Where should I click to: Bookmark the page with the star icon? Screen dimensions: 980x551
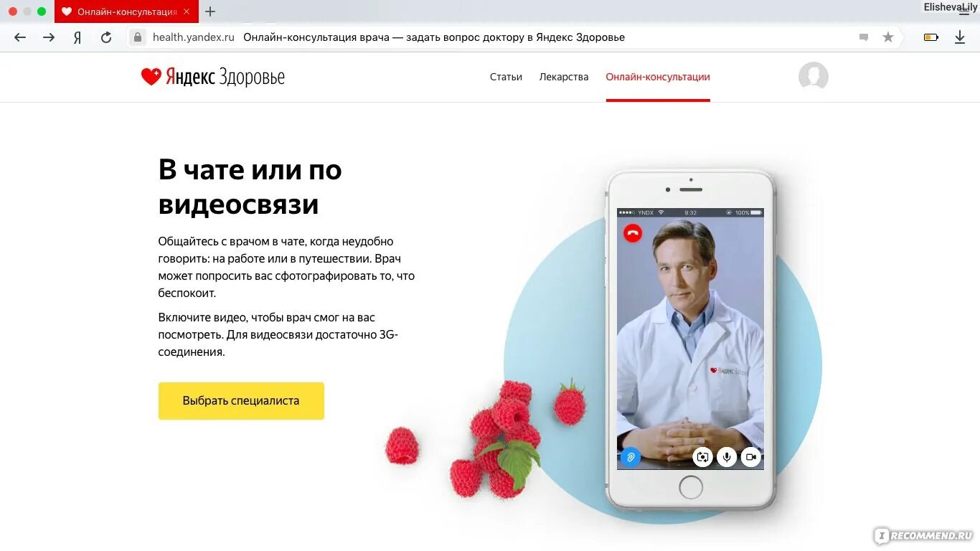[x=888, y=37]
